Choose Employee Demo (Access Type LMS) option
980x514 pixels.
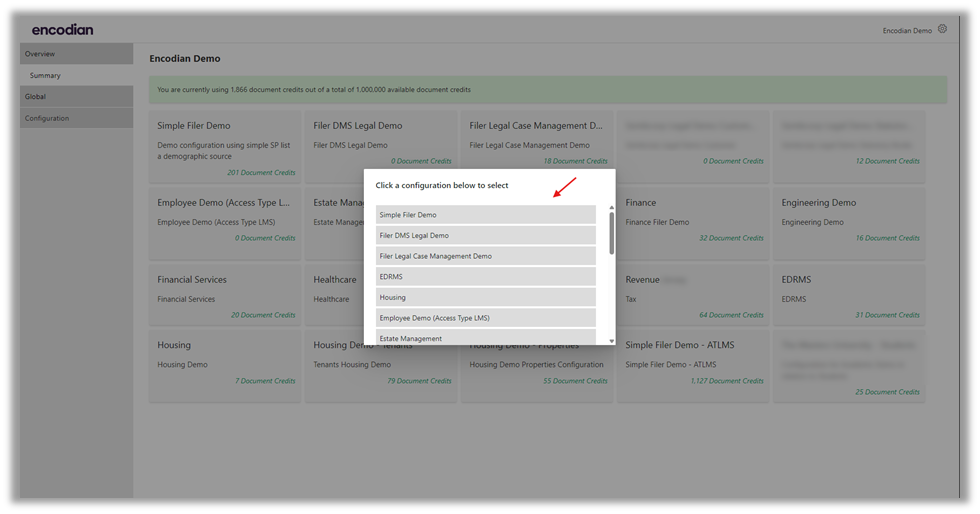click(x=486, y=318)
